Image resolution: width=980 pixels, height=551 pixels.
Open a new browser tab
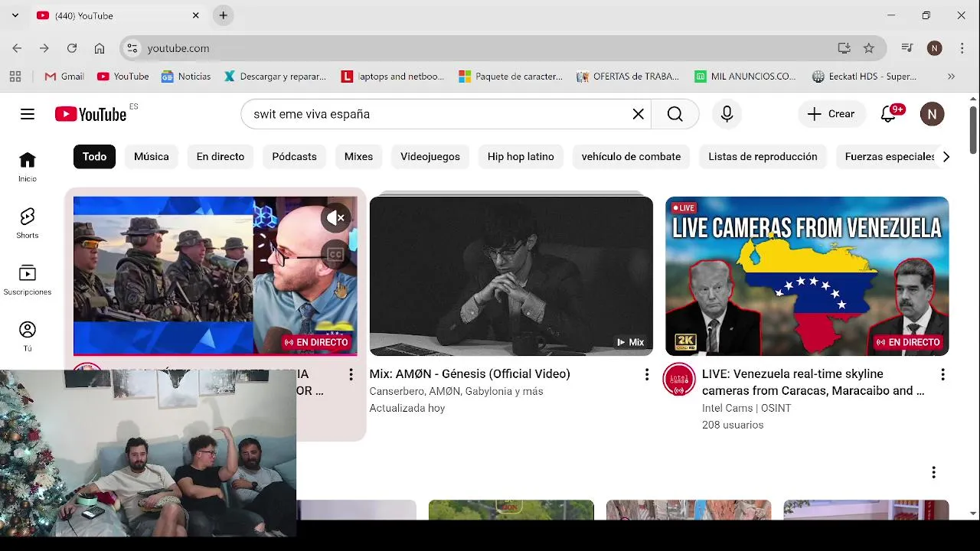point(223,15)
